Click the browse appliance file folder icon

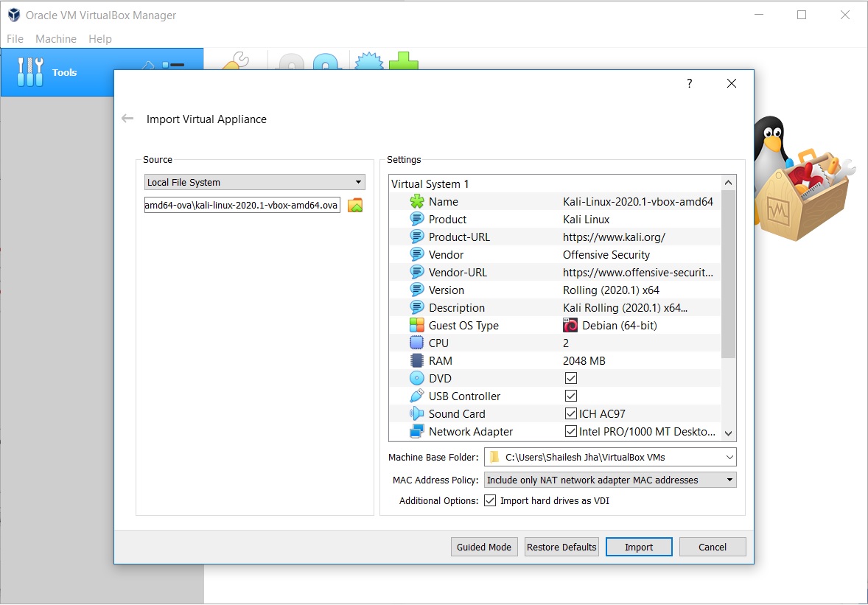click(x=355, y=206)
